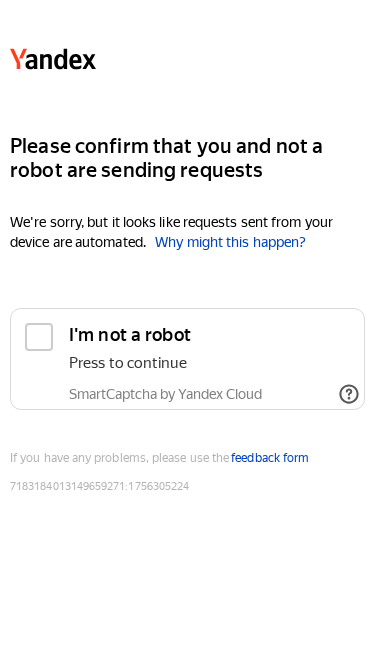Click the I'm not a robot label
Image resolution: width=375 pixels, height=667 pixels.
click(x=130, y=335)
